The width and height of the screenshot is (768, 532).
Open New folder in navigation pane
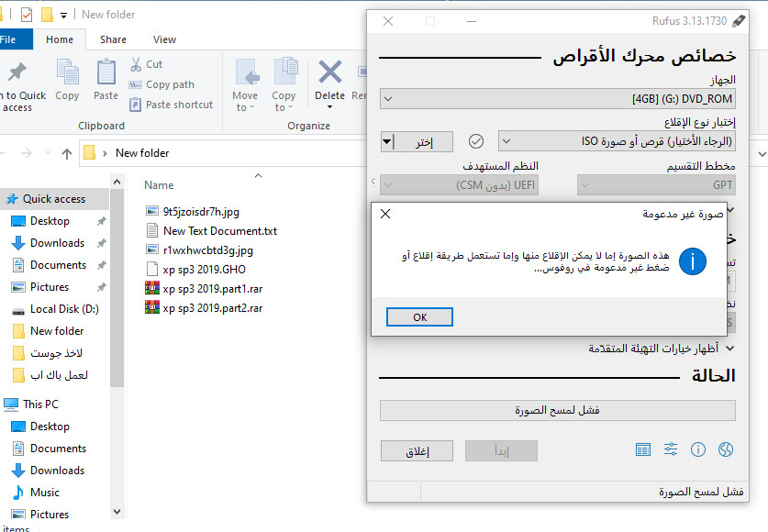(57, 331)
